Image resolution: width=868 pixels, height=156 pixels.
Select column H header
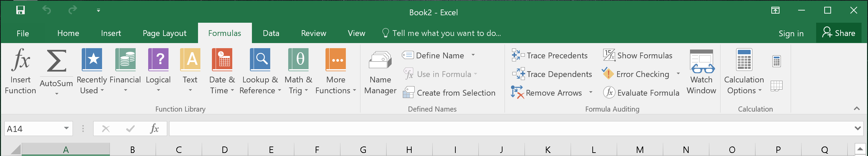tap(409, 150)
